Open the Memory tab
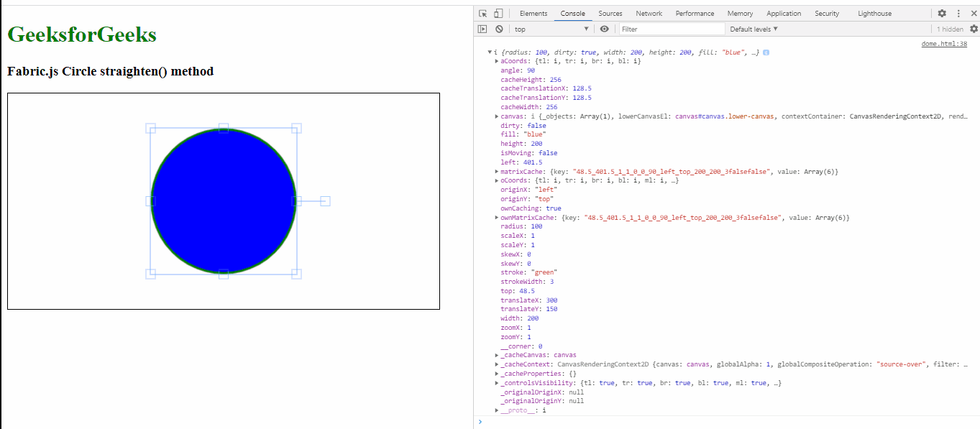 740,13
